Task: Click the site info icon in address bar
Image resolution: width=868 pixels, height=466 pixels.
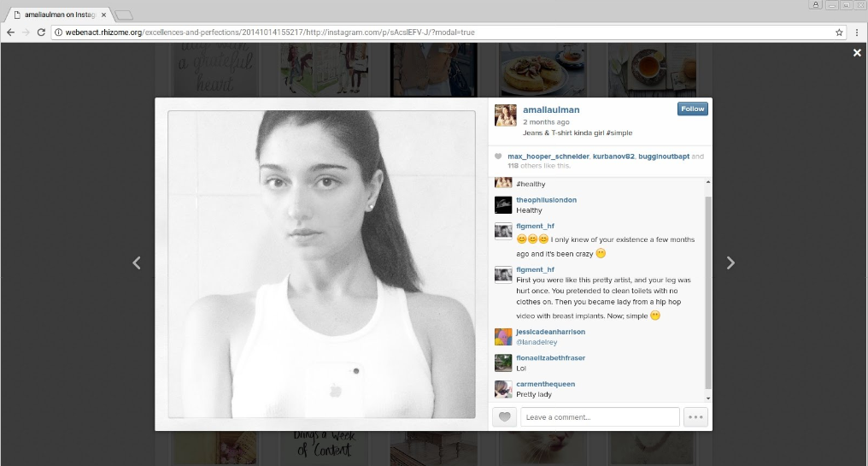Action: (58, 32)
